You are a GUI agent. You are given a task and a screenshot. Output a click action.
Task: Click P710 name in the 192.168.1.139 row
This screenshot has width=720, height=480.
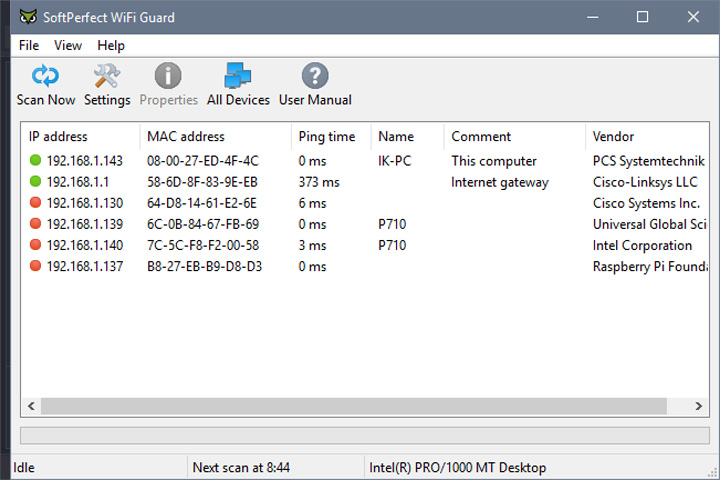click(x=392, y=224)
